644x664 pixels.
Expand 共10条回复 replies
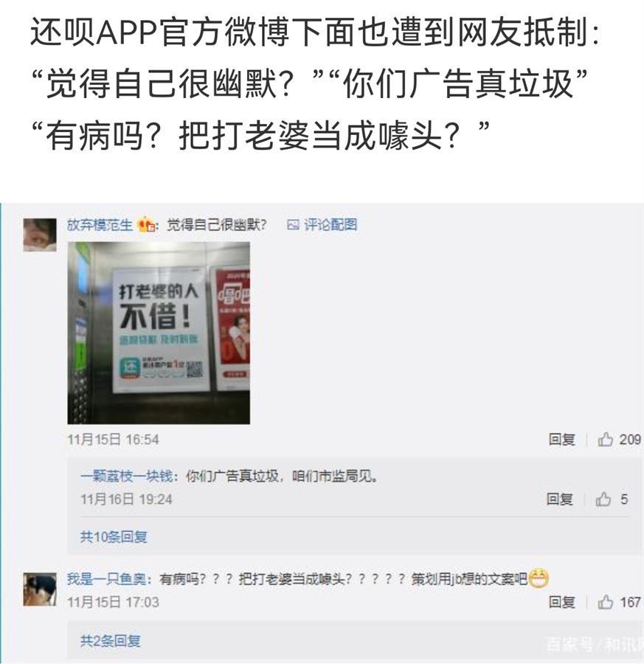coord(114,537)
